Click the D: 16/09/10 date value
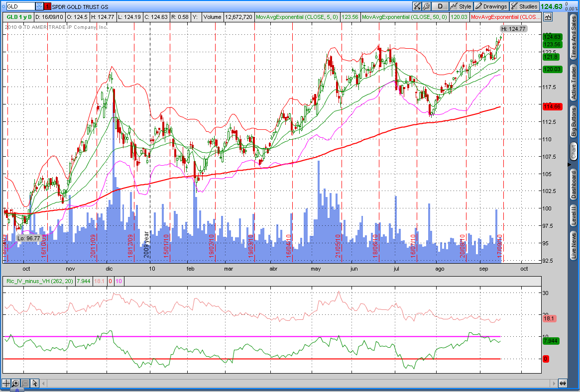 49,17
